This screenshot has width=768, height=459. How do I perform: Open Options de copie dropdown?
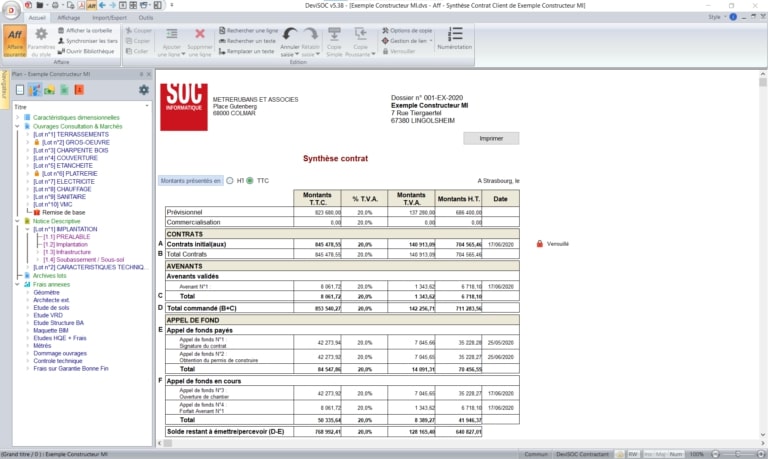point(409,30)
